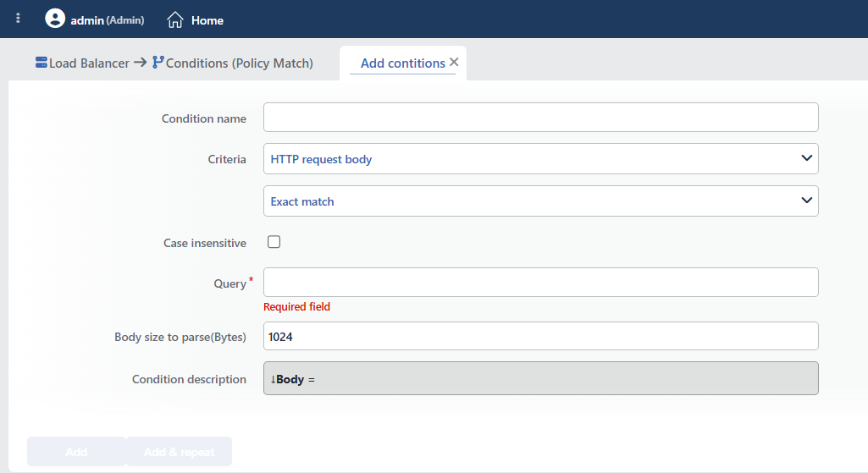The height and width of the screenshot is (473, 868).
Task: Click the arrow between breadcrumb items
Action: tap(141, 63)
